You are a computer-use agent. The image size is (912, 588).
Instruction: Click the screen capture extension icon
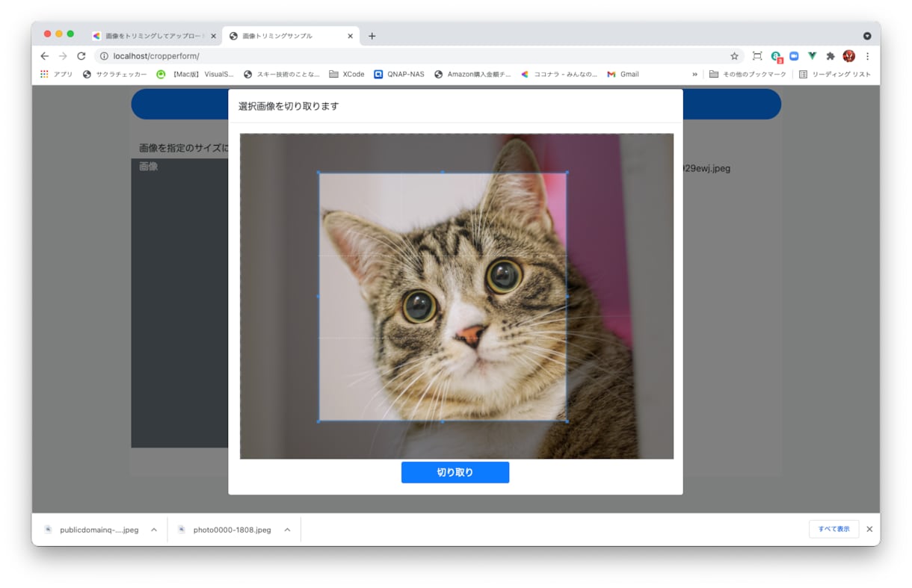click(757, 56)
